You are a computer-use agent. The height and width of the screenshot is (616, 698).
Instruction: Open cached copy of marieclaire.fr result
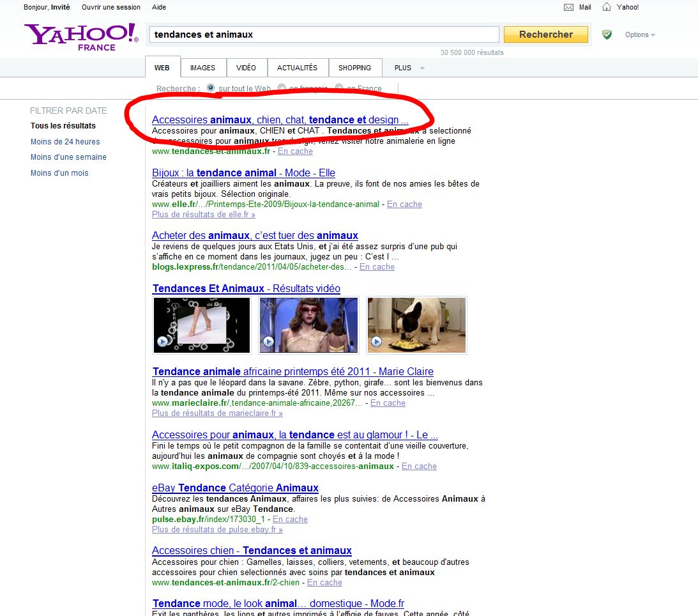pos(388,403)
